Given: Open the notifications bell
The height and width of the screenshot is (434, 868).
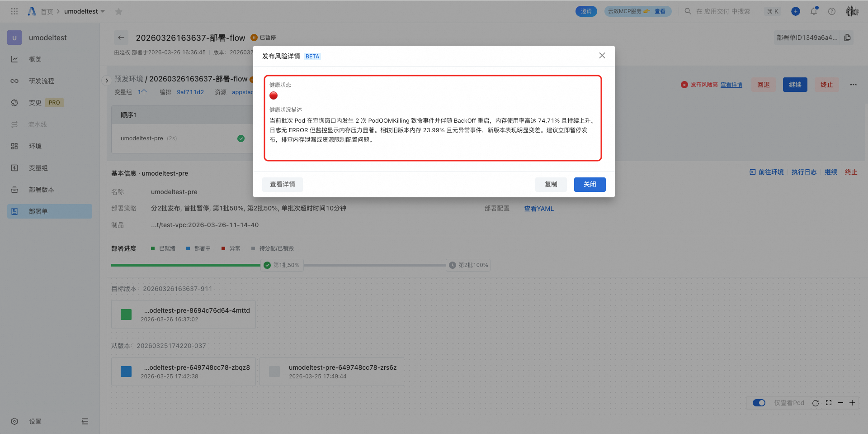Looking at the screenshot, I should [814, 11].
